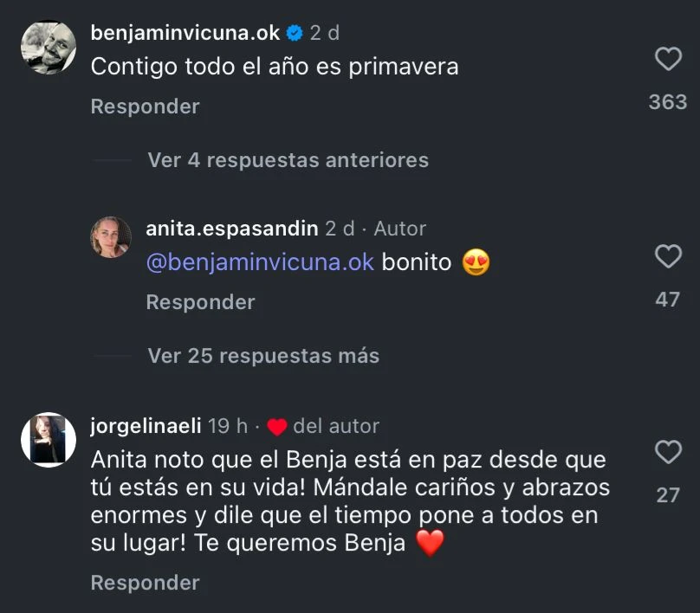View the 47 likes on Anita's reply
This screenshot has height=613, width=700.
[668, 300]
